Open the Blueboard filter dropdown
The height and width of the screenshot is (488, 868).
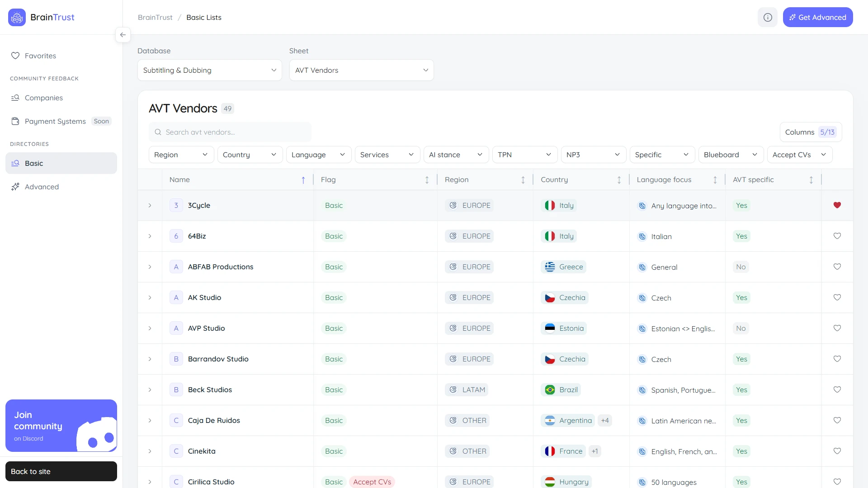[x=731, y=155]
